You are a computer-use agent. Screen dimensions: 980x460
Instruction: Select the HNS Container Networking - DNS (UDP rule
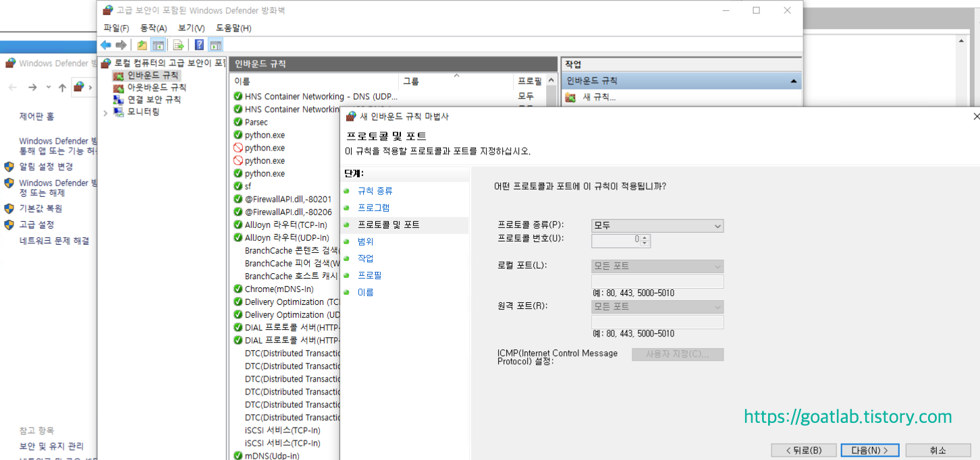tap(321, 96)
